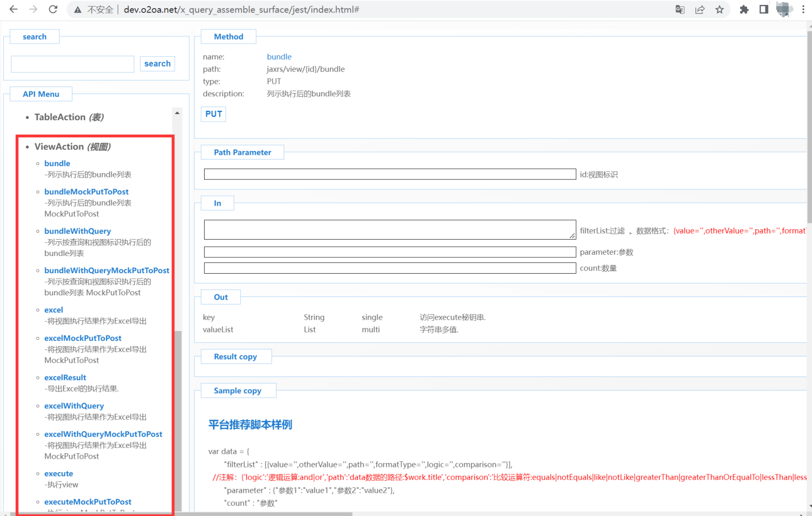Viewport: 812px width, 516px height.
Task: Open the extensions puzzle icon
Action: [x=744, y=9]
